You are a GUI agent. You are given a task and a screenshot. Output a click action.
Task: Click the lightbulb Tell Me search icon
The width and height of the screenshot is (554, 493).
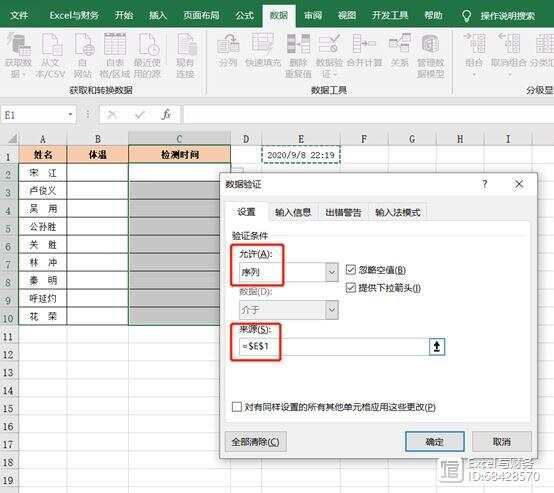(466, 16)
